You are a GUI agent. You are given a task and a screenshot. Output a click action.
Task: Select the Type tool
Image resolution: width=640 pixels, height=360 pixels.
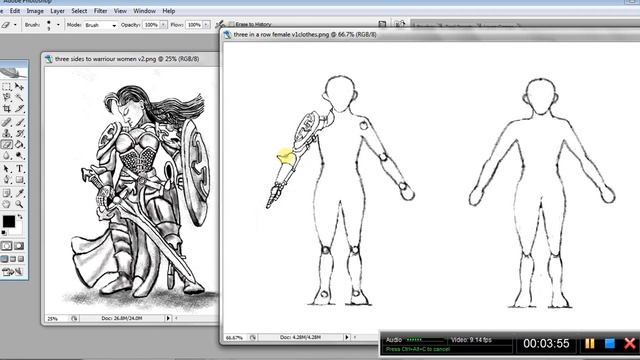pos(19,169)
